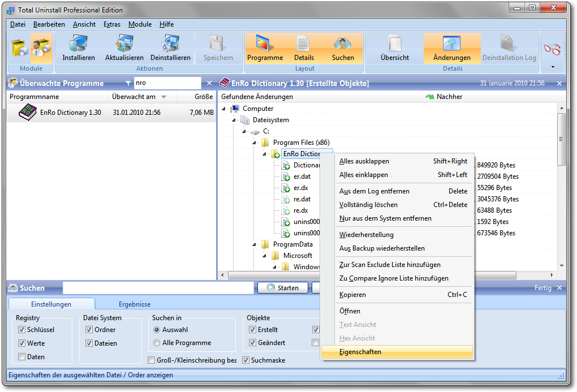Image resolution: width=577 pixels, height=392 pixels.
Task: Select the Alle Programme radio button
Action: pyautogui.click(x=157, y=343)
